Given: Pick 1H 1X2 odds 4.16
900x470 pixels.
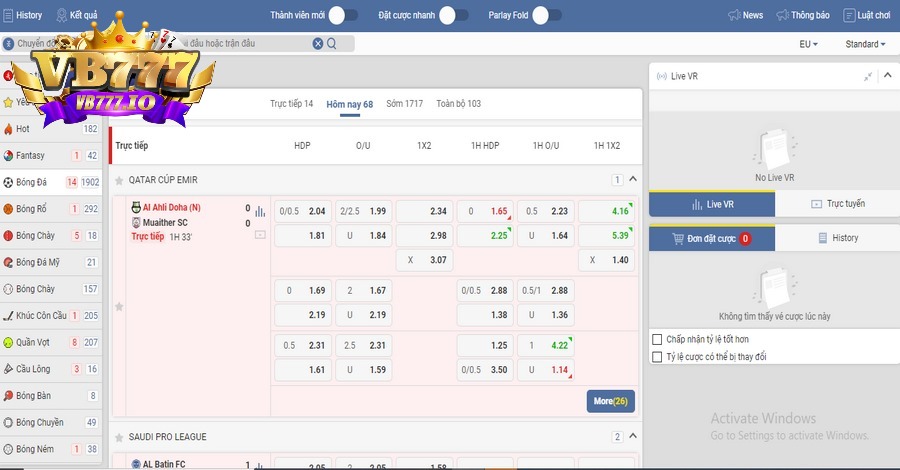Looking at the screenshot, I should coord(607,211).
